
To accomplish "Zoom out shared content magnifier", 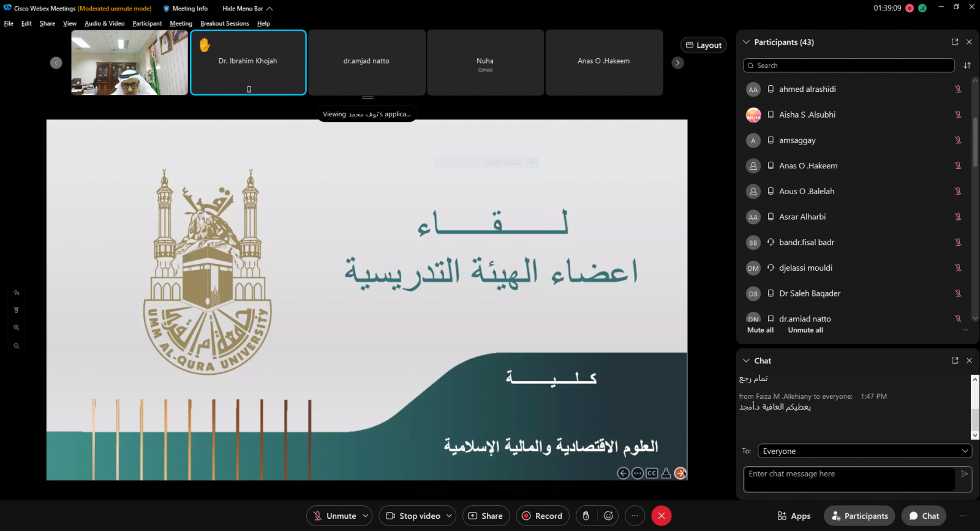I will (x=17, y=346).
